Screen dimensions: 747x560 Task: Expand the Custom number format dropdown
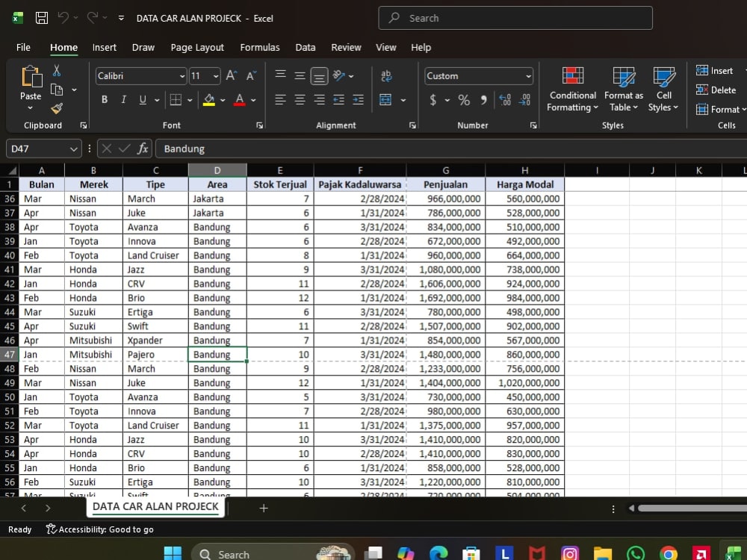[x=528, y=76]
